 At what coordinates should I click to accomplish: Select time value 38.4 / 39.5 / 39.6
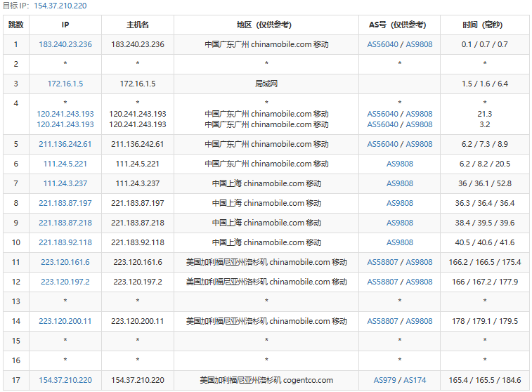pos(484,223)
